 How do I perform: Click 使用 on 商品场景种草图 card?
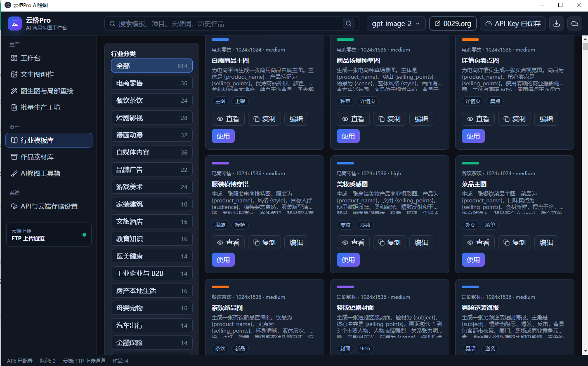pyautogui.click(x=348, y=136)
